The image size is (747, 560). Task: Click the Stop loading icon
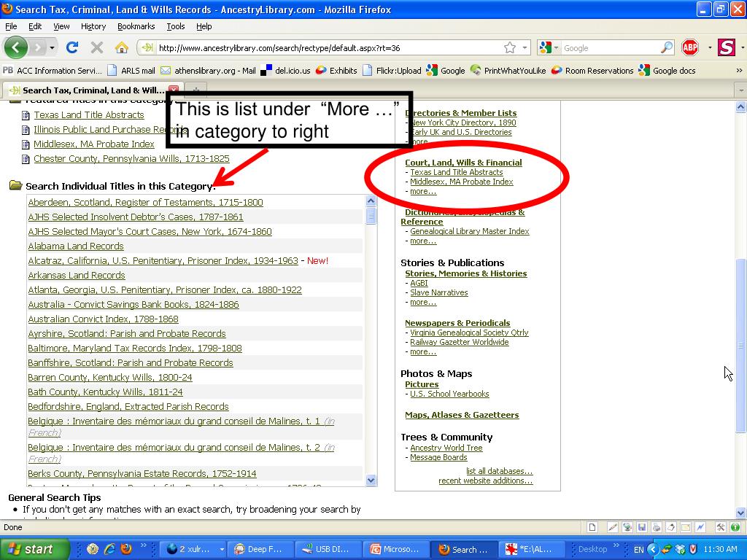pyautogui.click(x=97, y=47)
